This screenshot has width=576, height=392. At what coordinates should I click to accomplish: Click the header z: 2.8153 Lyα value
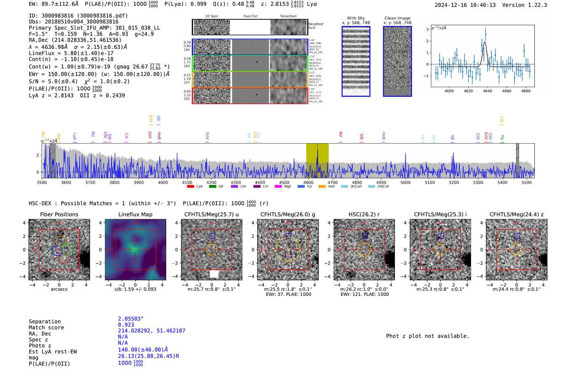[289, 4]
